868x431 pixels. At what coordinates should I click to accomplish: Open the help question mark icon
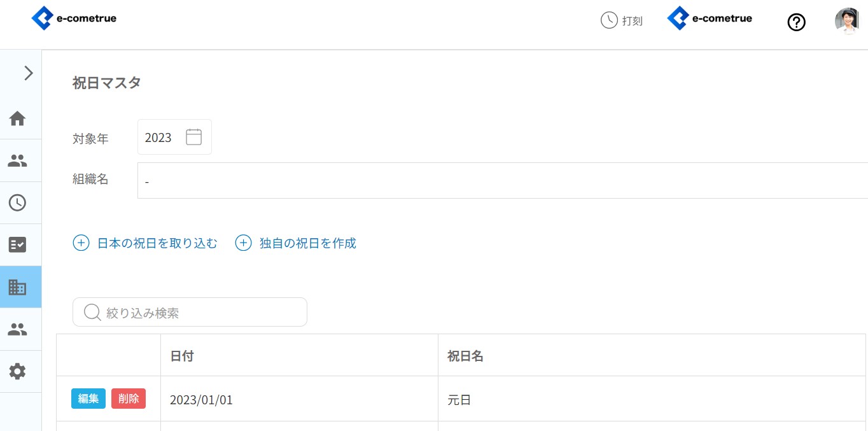point(796,22)
